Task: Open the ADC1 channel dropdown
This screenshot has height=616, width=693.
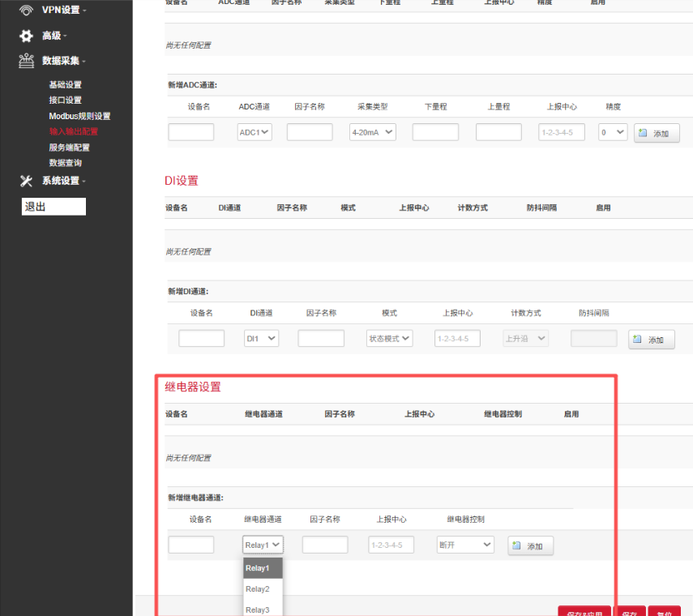Action: [x=255, y=132]
